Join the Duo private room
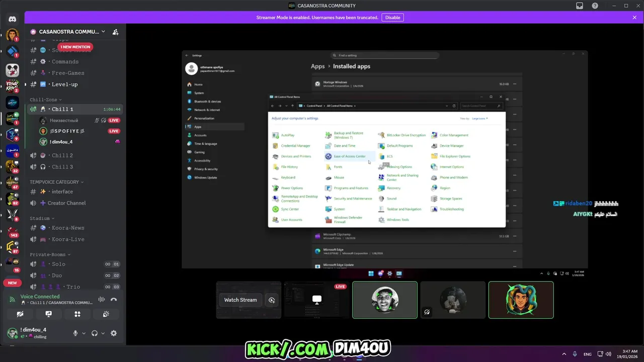Image resolution: width=644 pixels, height=362 pixels. 74,276
